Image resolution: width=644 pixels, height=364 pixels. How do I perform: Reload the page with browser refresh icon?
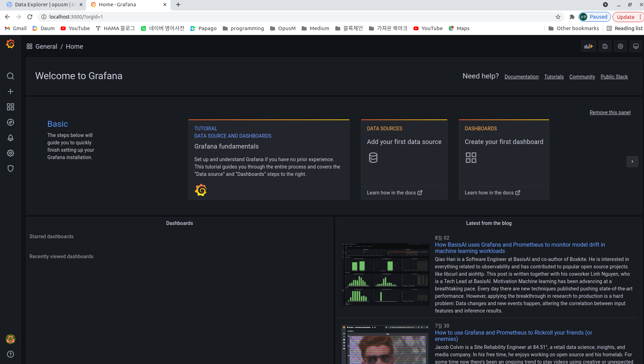click(30, 17)
